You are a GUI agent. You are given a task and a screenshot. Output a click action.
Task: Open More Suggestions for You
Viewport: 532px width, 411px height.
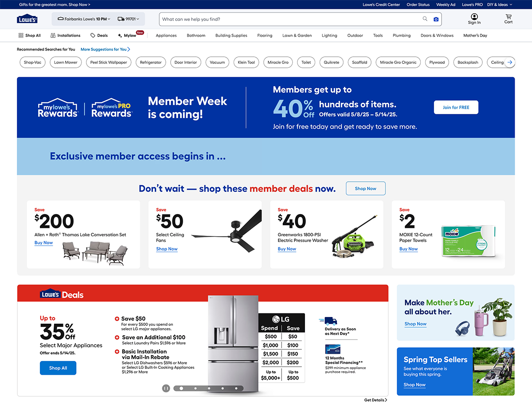pos(106,49)
